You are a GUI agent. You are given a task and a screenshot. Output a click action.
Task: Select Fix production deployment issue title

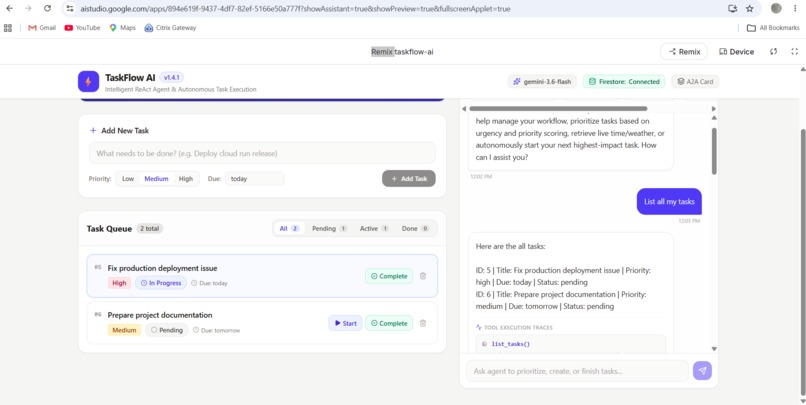162,268
